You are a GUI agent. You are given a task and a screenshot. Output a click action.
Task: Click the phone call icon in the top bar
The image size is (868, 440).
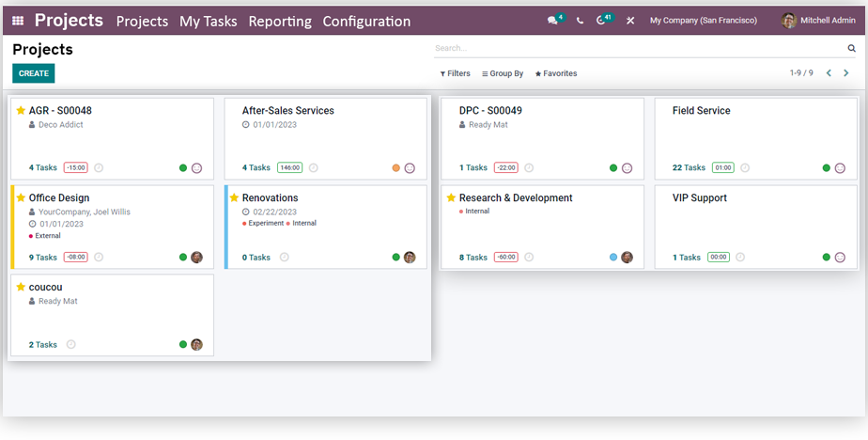[580, 21]
